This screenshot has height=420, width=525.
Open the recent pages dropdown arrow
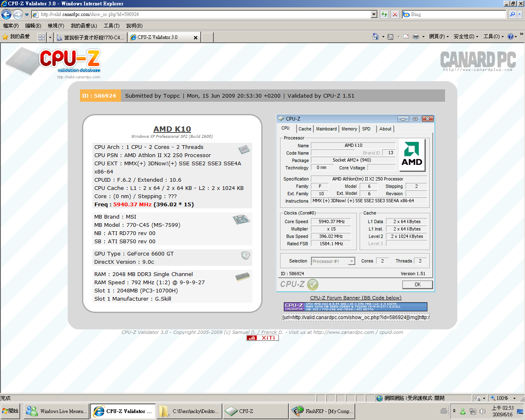click(x=27, y=14)
